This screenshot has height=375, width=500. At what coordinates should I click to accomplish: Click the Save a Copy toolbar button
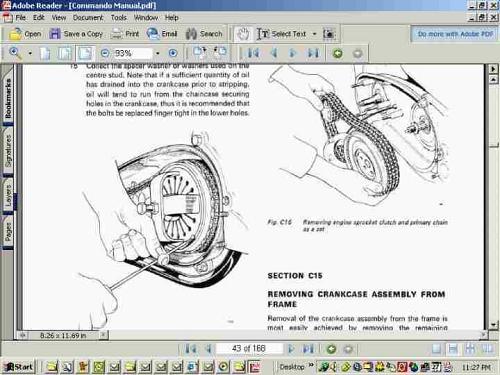tap(76, 34)
